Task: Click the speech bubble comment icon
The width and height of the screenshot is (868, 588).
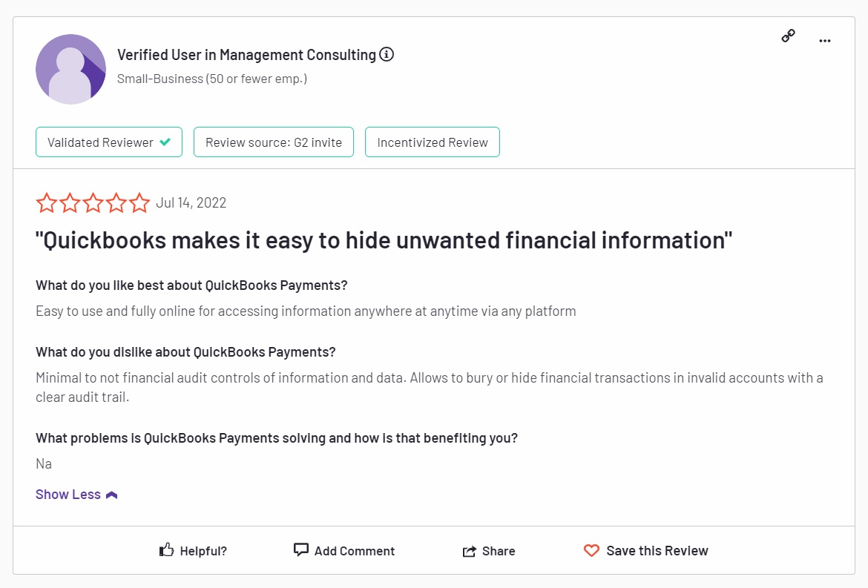Action: point(300,549)
